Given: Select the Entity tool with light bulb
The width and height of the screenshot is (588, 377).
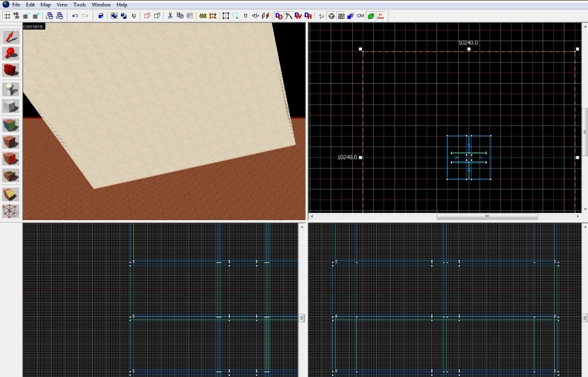Looking at the screenshot, I should coord(10,89).
